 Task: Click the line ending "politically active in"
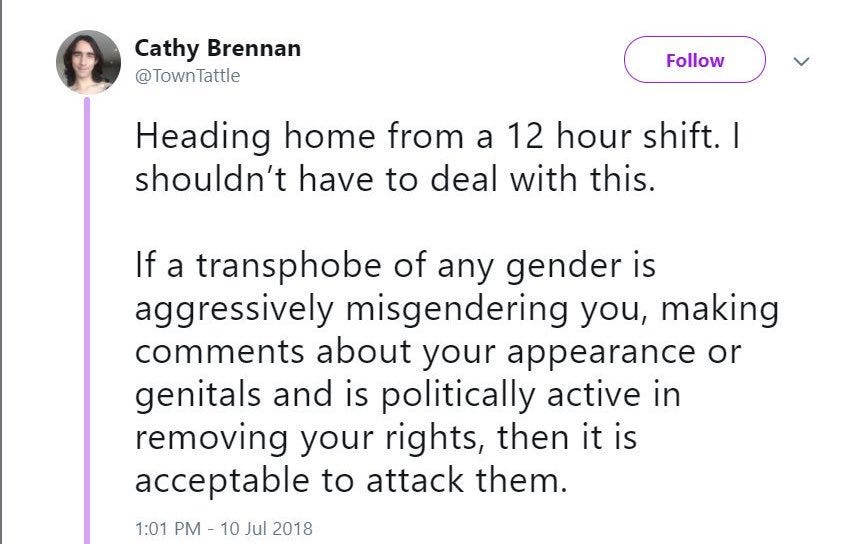407,395
